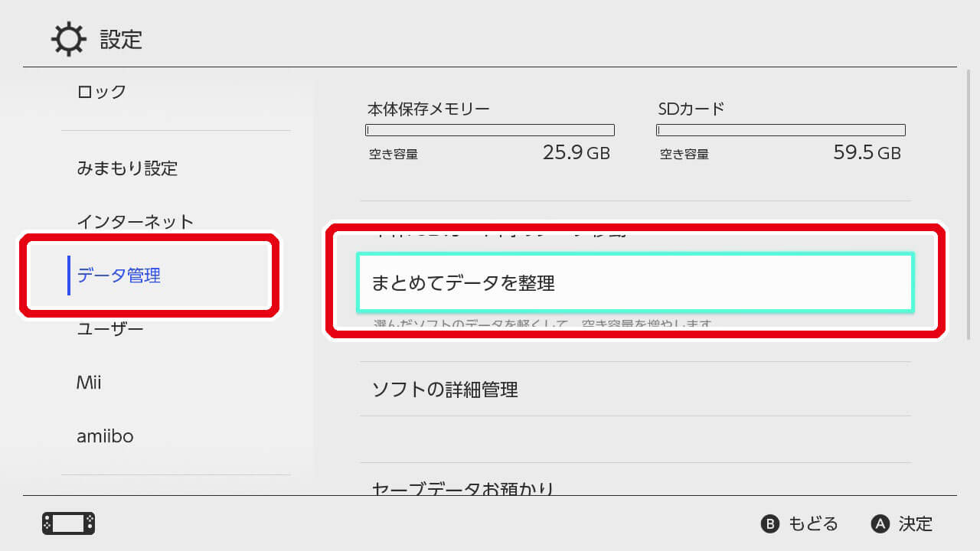The image size is (980, 551).
Task: Open ソフトの詳細管理
Action: pyautogui.click(x=635, y=390)
